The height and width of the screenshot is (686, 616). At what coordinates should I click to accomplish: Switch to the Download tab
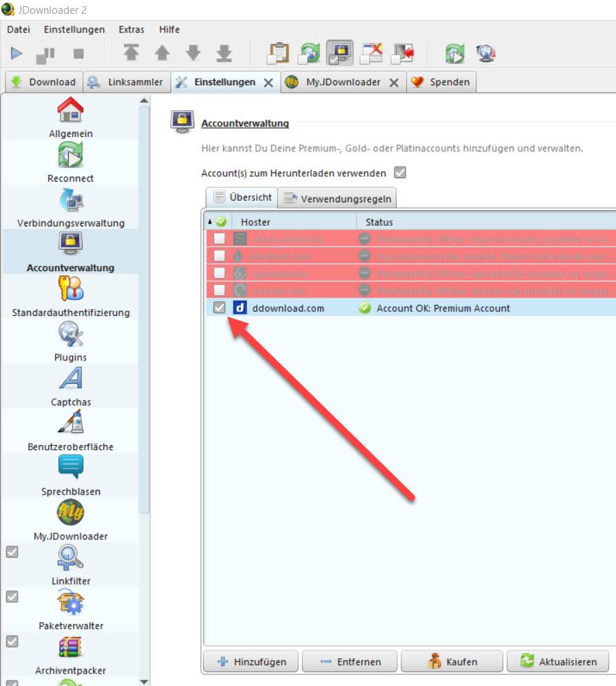click(44, 82)
